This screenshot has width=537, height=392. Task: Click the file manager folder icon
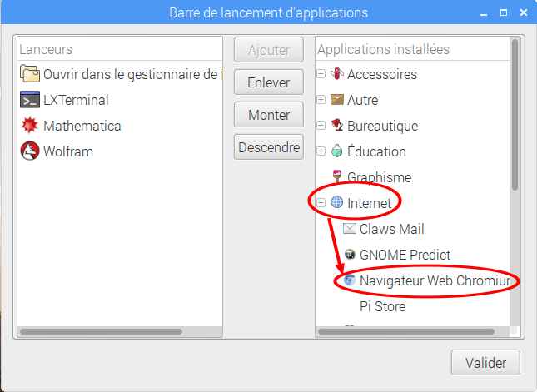click(30, 73)
